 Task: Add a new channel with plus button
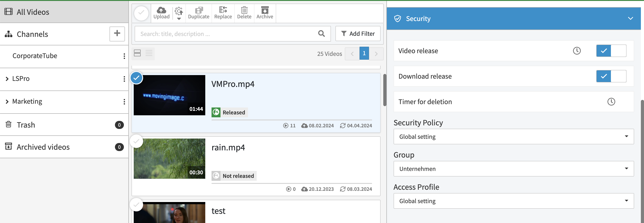coord(117,34)
